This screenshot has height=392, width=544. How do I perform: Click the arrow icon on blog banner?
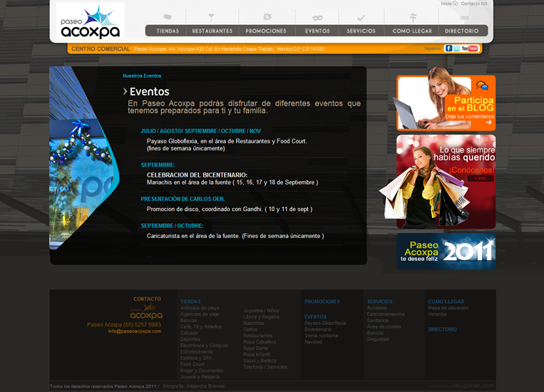pos(489,122)
